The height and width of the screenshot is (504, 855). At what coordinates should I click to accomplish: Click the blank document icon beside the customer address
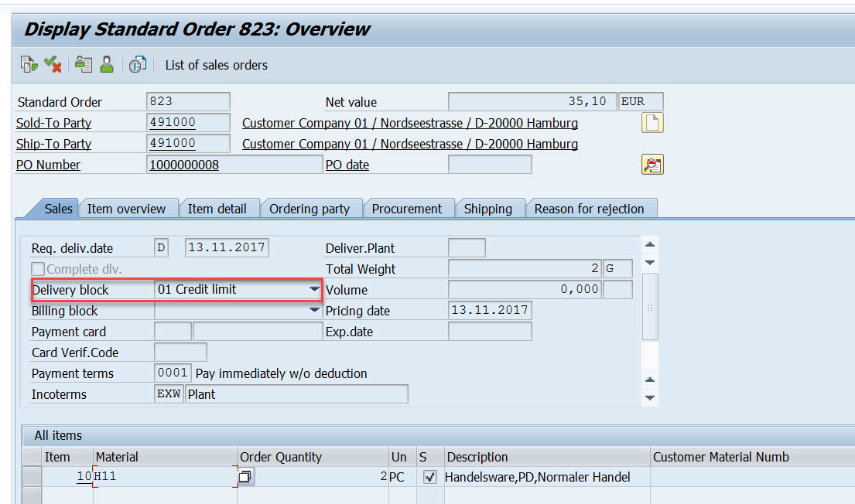(652, 122)
